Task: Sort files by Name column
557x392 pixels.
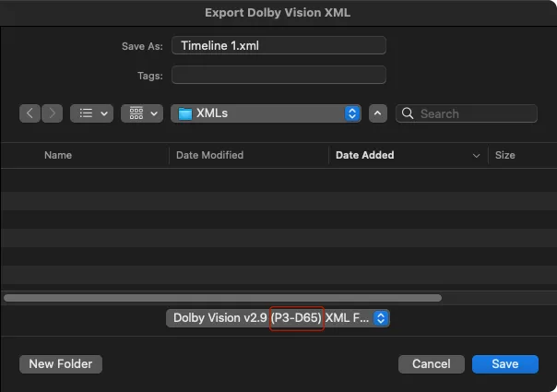Action: click(x=58, y=155)
